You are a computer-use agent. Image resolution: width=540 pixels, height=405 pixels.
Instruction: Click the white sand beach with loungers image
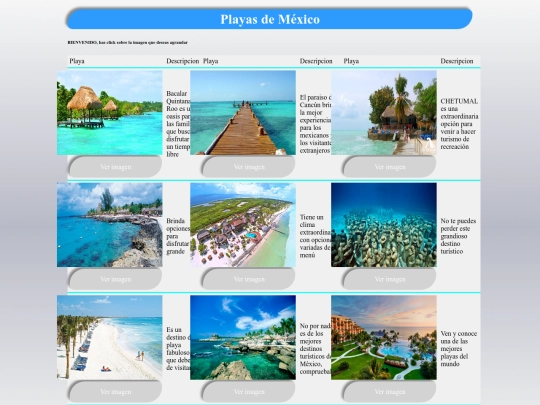(x=110, y=338)
